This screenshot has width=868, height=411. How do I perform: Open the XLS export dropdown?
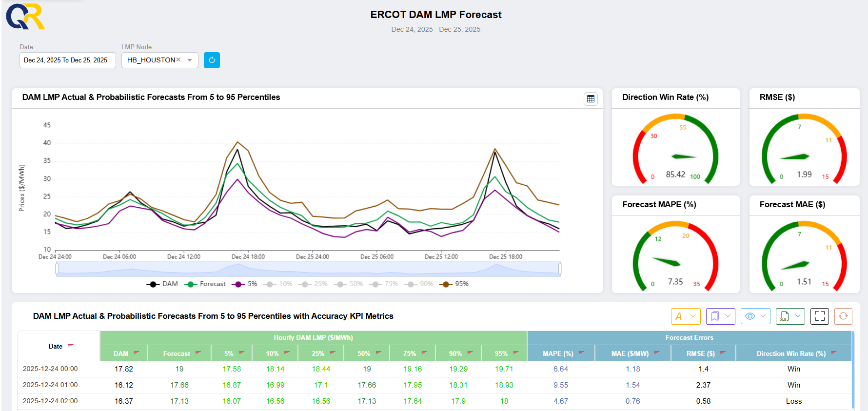(790, 316)
